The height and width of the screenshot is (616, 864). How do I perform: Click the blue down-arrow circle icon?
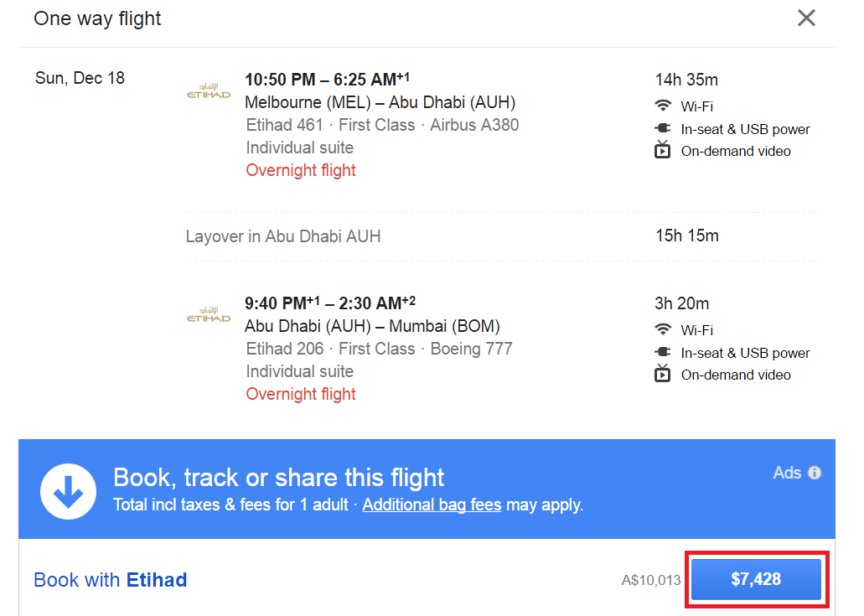pyautogui.click(x=69, y=491)
